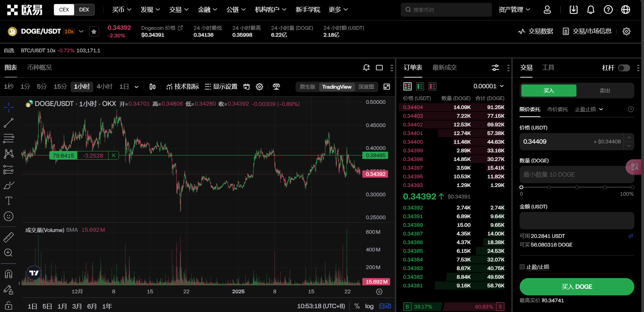
Task: Switch chart to 原生版 mode
Action: tap(308, 87)
